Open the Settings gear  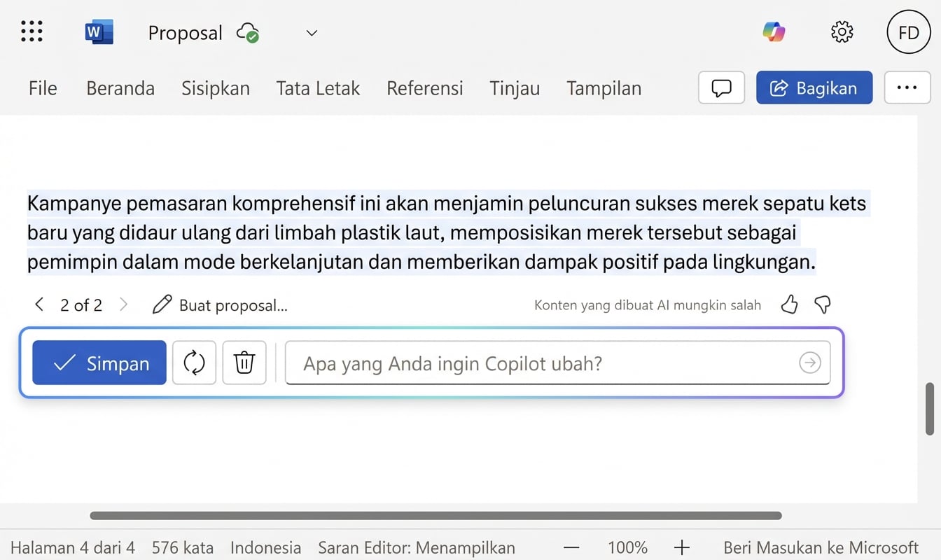tap(842, 31)
